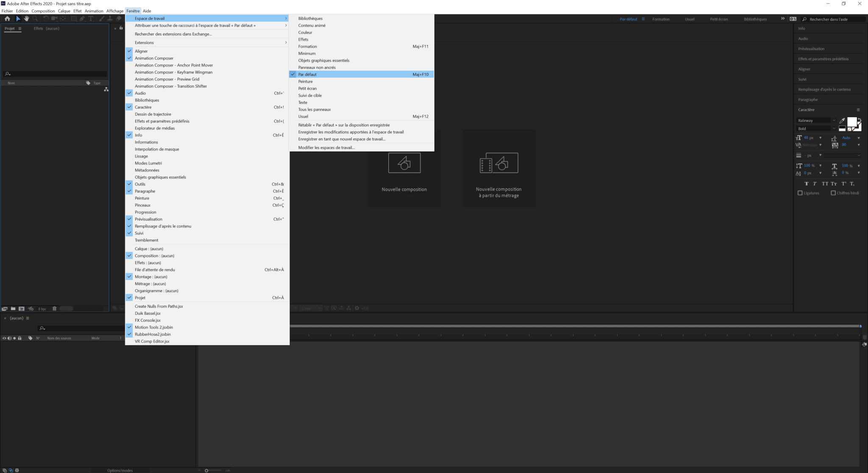868x473 pixels.
Task: Click the all caps TT icon
Action: 825,184
